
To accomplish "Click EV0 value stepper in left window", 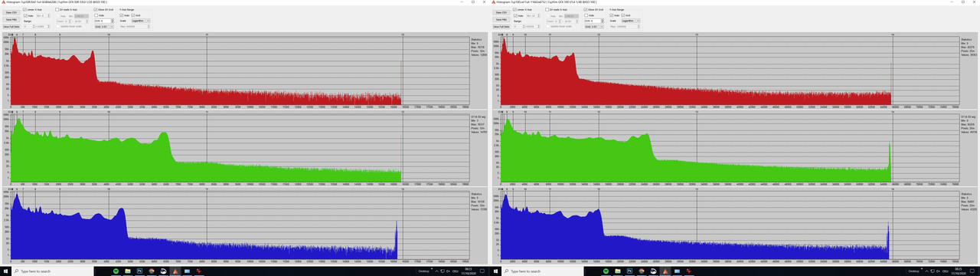I will [113, 21].
